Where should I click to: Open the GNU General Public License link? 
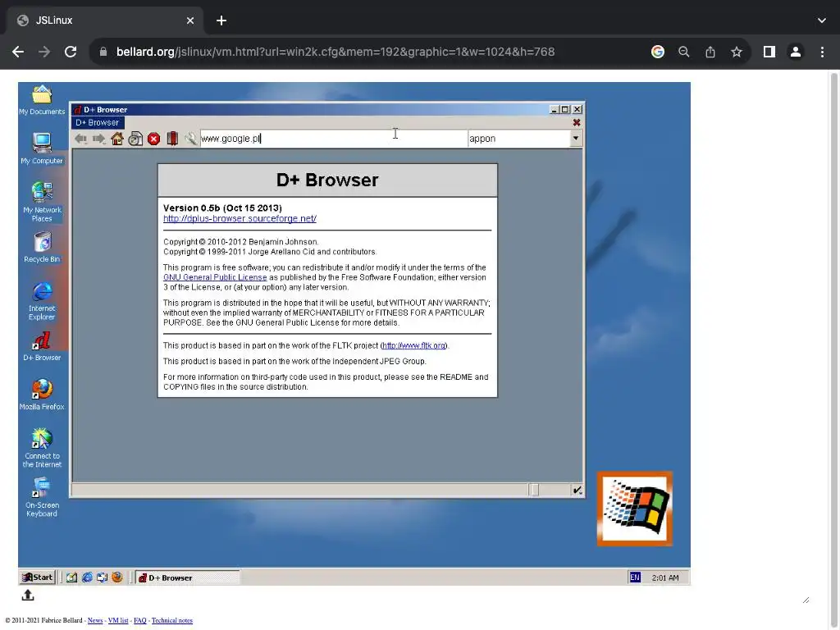215,277
